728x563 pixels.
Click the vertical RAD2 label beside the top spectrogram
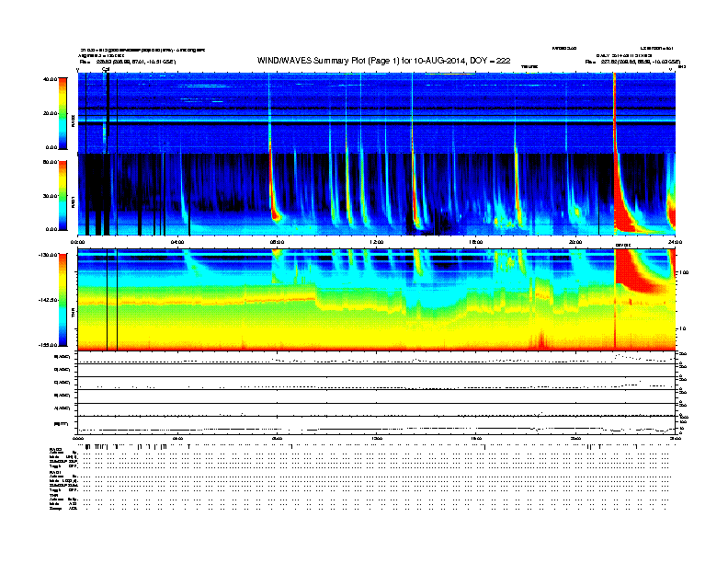click(73, 121)
